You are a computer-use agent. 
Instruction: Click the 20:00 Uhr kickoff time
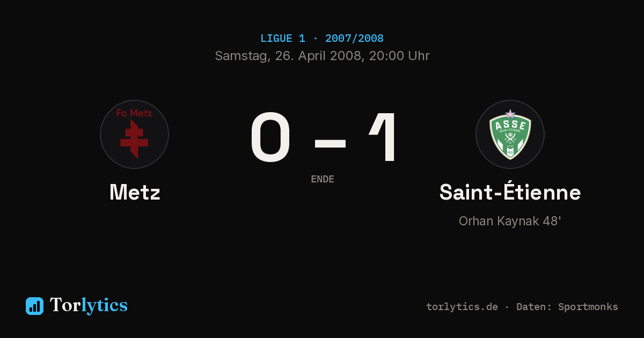[398, 56]
